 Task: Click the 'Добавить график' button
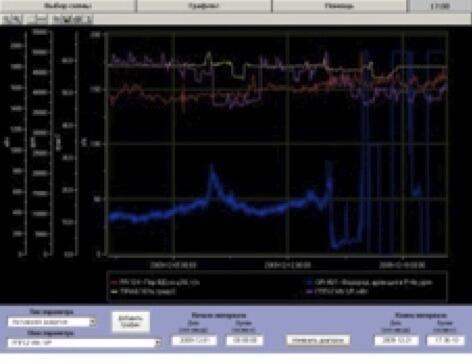pos(131,322)
